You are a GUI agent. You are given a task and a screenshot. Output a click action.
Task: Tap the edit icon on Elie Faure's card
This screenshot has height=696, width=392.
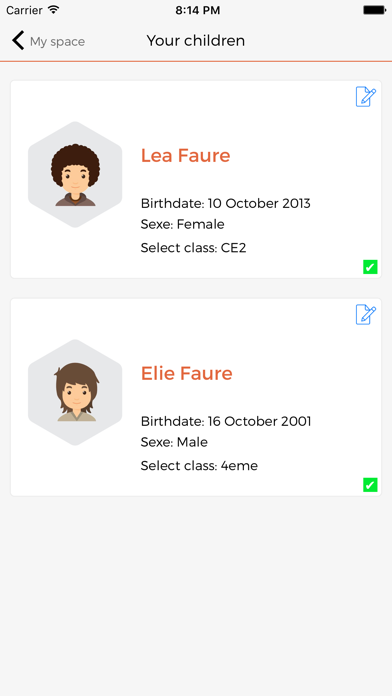pyautogui.click(x=366, y=315)
